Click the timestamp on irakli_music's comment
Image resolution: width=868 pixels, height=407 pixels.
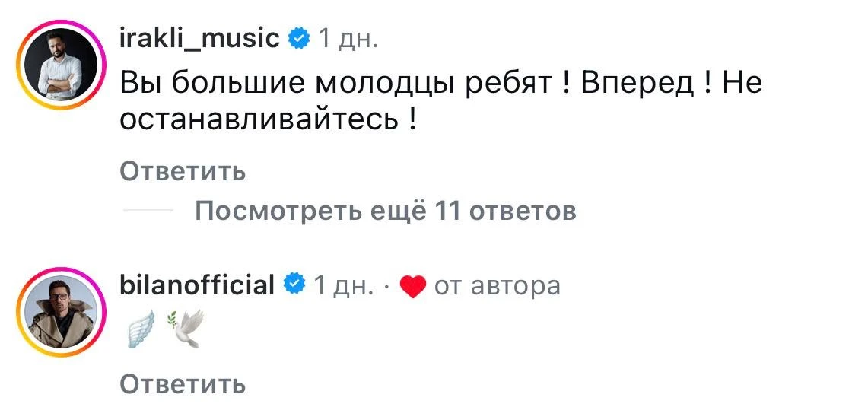point(346,38)
